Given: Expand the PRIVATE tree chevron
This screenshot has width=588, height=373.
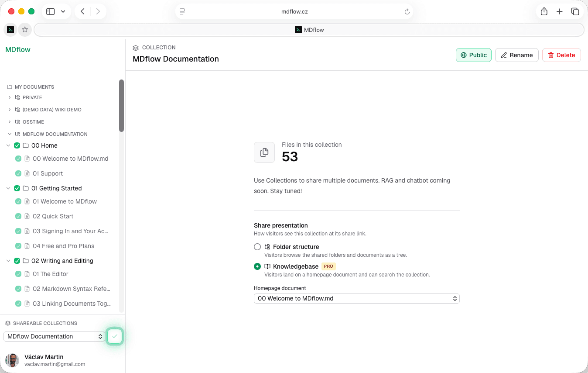Looking at the screenshot, I should point(10,97).
